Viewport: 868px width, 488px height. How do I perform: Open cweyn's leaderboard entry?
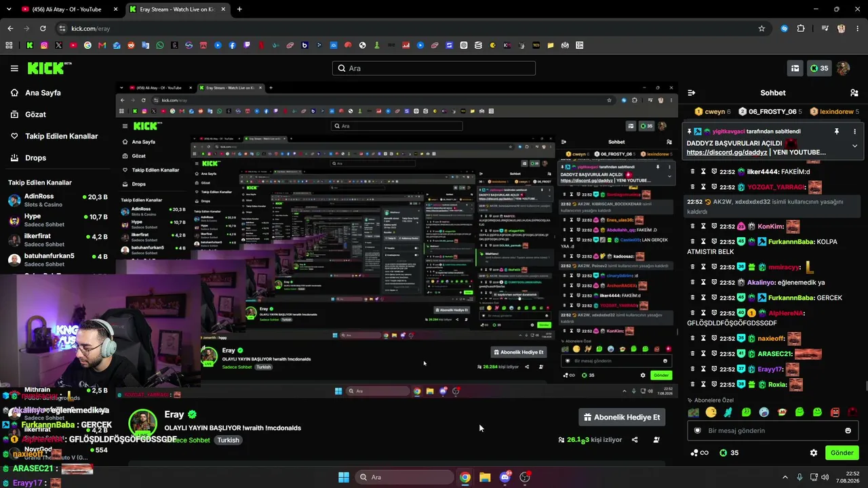713,112
